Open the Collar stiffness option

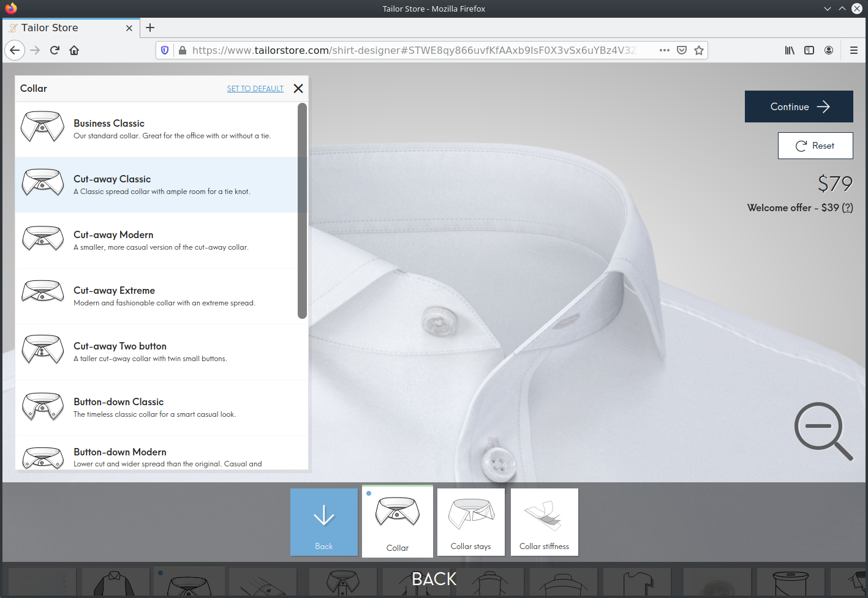point(545,522)
